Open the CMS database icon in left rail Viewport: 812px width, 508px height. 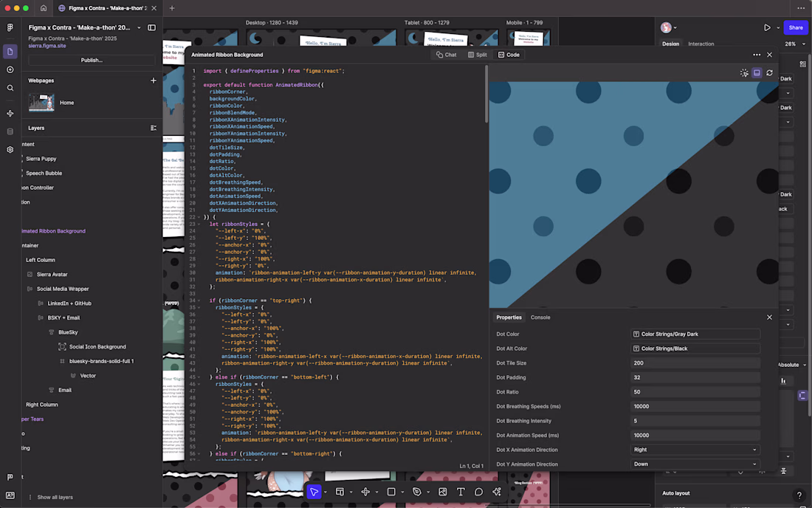[x=10, y=131]
